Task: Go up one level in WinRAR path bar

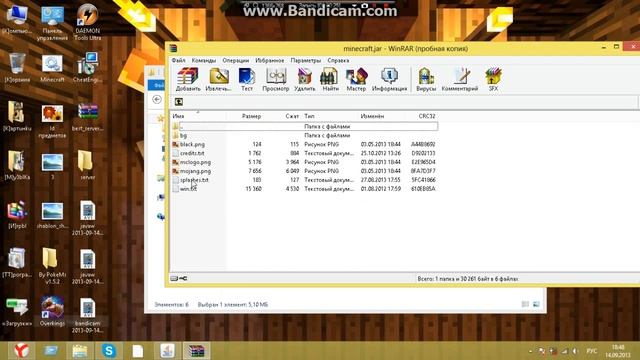Action: pos(179,102)
